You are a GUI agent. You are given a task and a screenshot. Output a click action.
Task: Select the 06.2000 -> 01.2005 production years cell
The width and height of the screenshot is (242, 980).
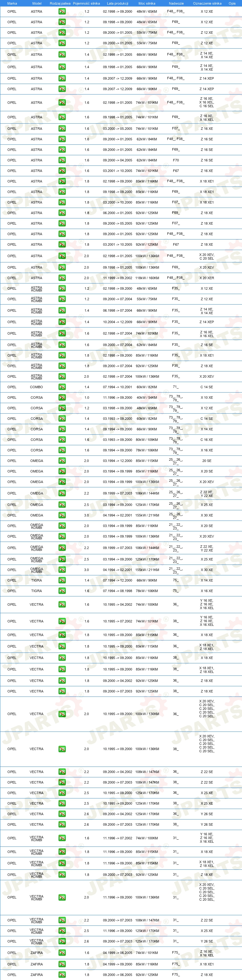117,213
